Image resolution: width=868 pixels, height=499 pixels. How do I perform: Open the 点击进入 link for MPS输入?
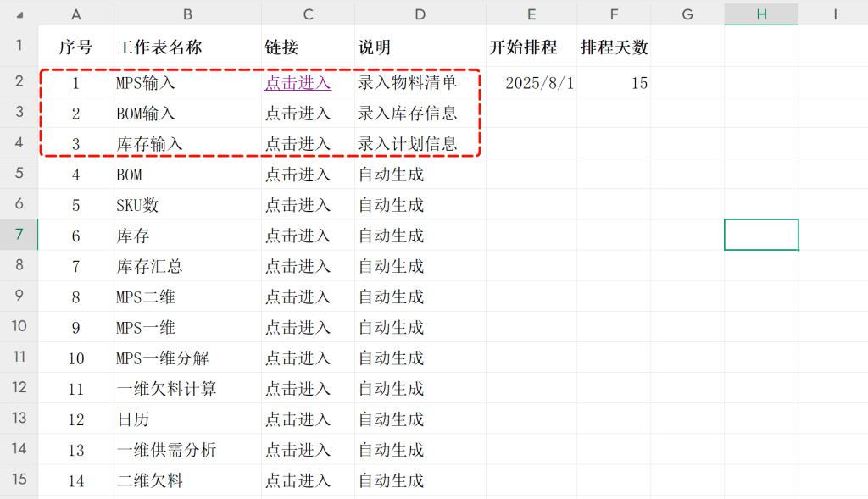click(298, 83)
